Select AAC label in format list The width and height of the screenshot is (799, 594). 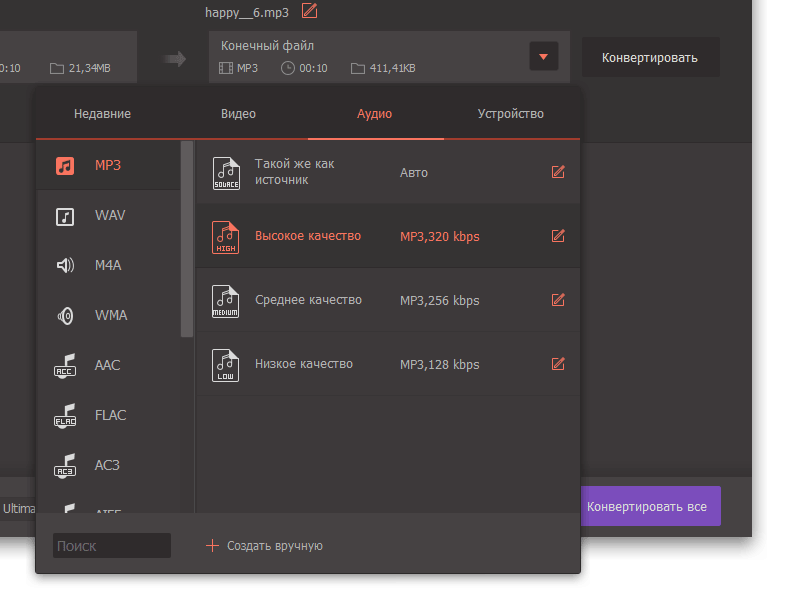pyautogui.click(x=107, y=365)
